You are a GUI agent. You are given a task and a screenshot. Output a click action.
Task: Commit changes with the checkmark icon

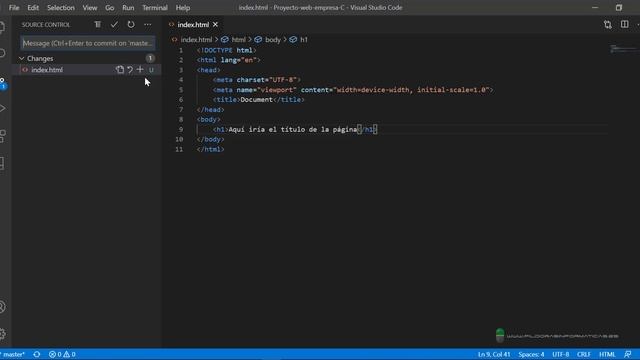pyautogui.click(x=114, y=24)
